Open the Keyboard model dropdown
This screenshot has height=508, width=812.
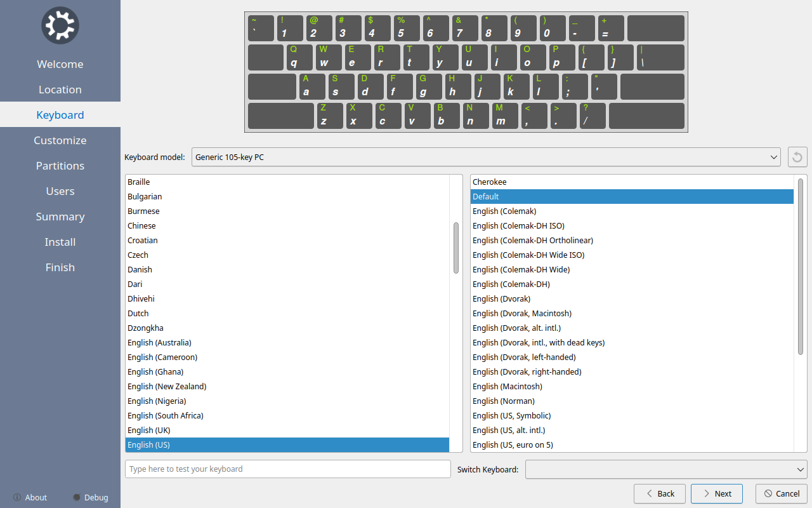coord(486,157)
